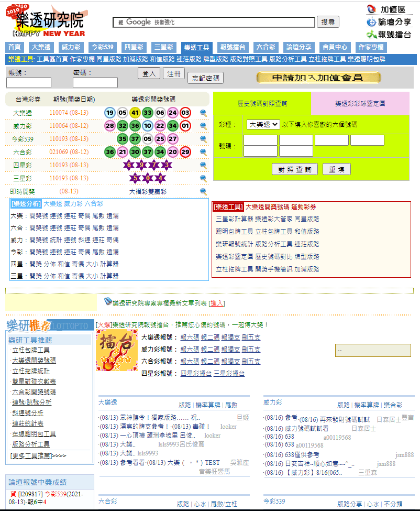Click the 對照查詢 button

[x=295, y=169]
